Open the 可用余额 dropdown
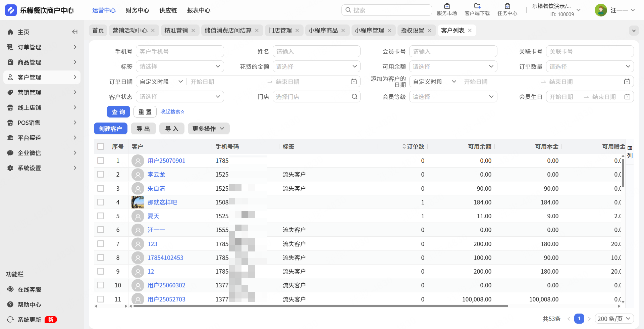 (453, 66)
